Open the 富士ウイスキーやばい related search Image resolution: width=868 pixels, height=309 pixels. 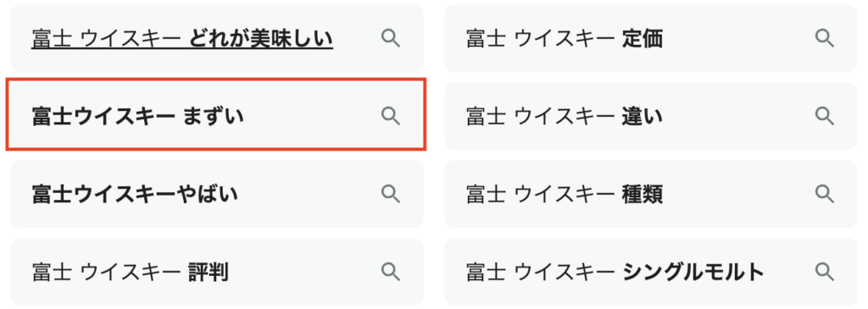135,194
